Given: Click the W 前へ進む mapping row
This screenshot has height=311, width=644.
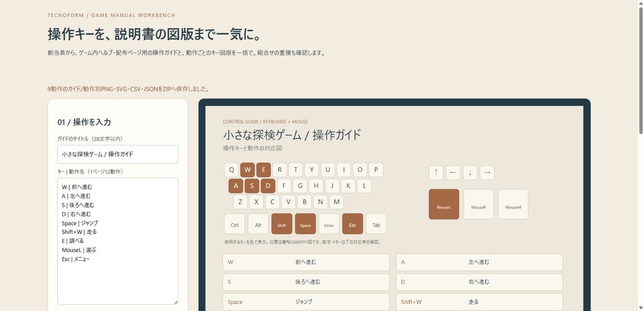Looking at the screenshot, I should tap(306, 262).
